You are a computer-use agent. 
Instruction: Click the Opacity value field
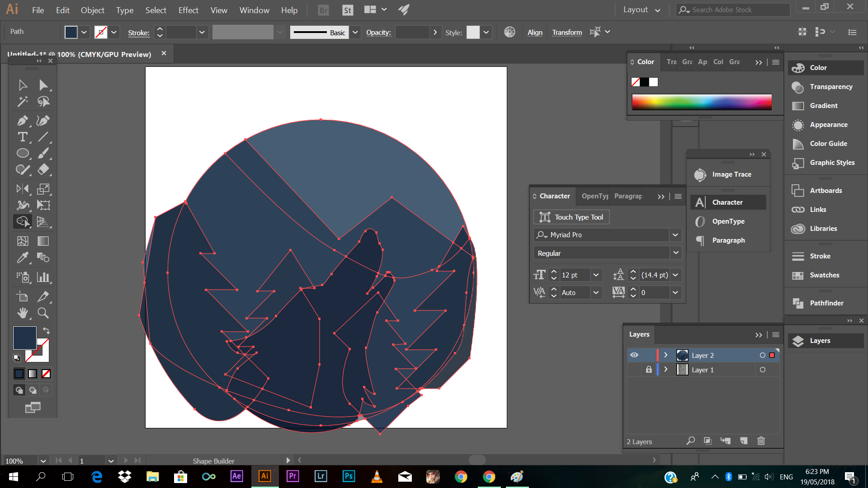pyautogui.click(x=412, y=32)
